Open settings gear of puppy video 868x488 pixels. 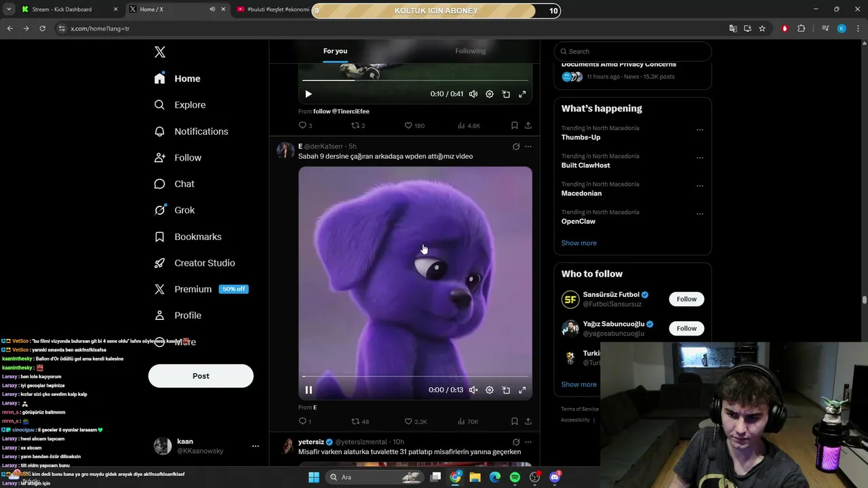point(490,390)
